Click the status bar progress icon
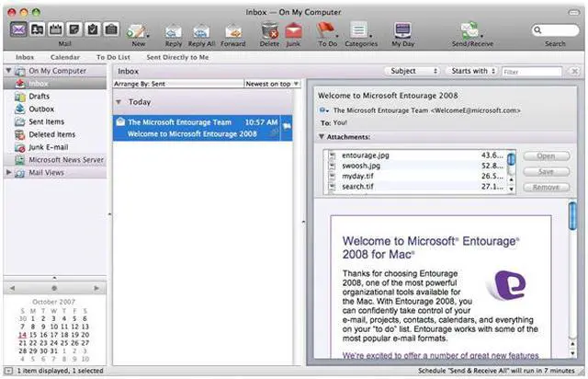This screenshot has height=379, width=588. 8,371
